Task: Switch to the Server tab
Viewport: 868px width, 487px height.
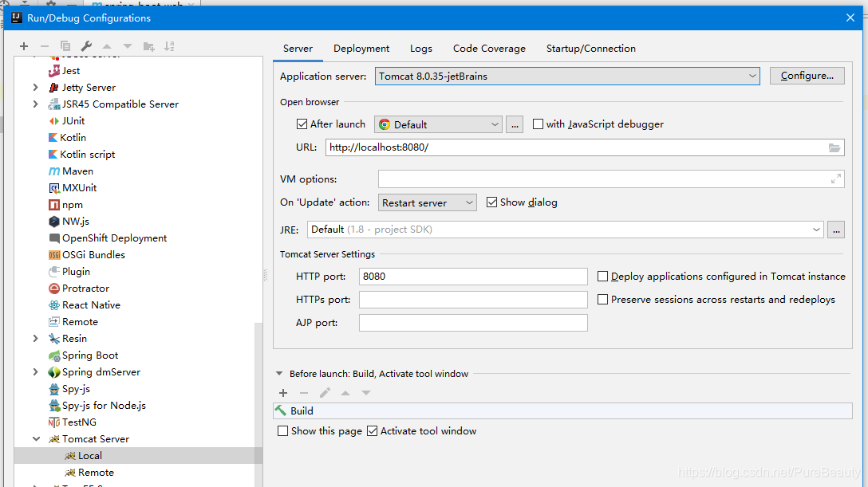Action: click(x=298, y=49)
